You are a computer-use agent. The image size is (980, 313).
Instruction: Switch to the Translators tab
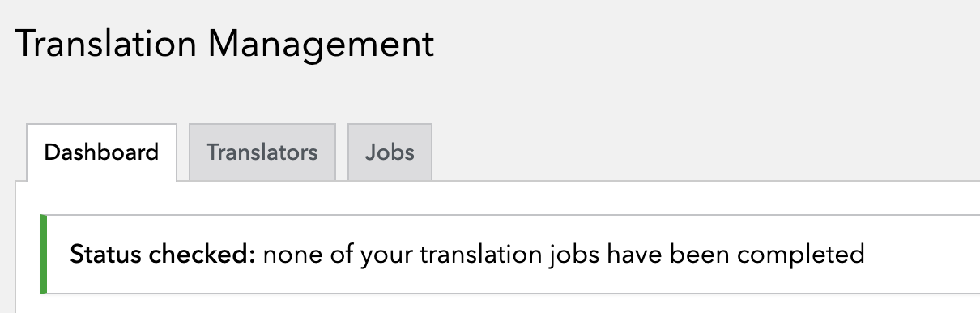(262, 152)
